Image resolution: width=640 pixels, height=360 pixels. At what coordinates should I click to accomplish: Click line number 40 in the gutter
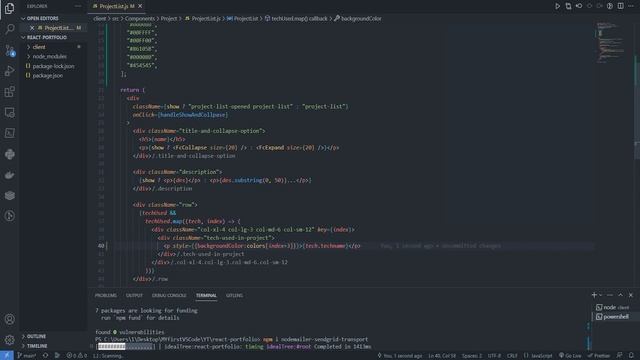pos(101,246)
